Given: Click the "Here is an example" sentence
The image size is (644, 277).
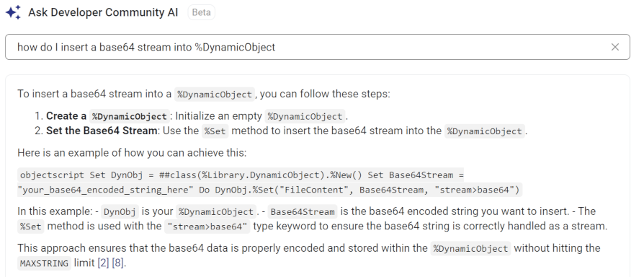Looking at the screenshot, I should click(132, 153).
